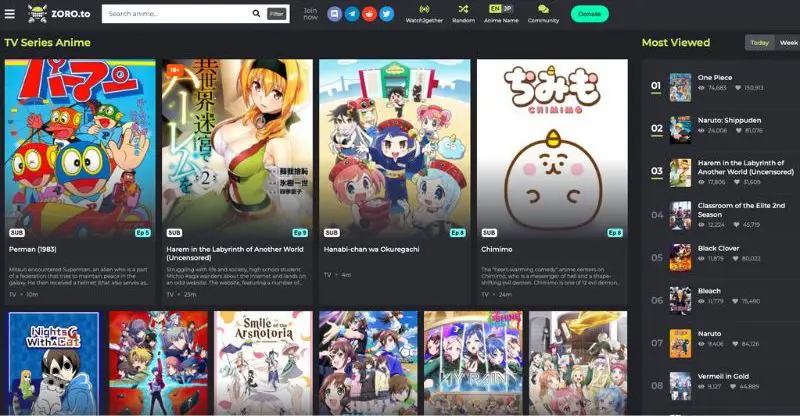Join via the Telegram icon
The height and width of the screenshot is (416, 800).
352,14
